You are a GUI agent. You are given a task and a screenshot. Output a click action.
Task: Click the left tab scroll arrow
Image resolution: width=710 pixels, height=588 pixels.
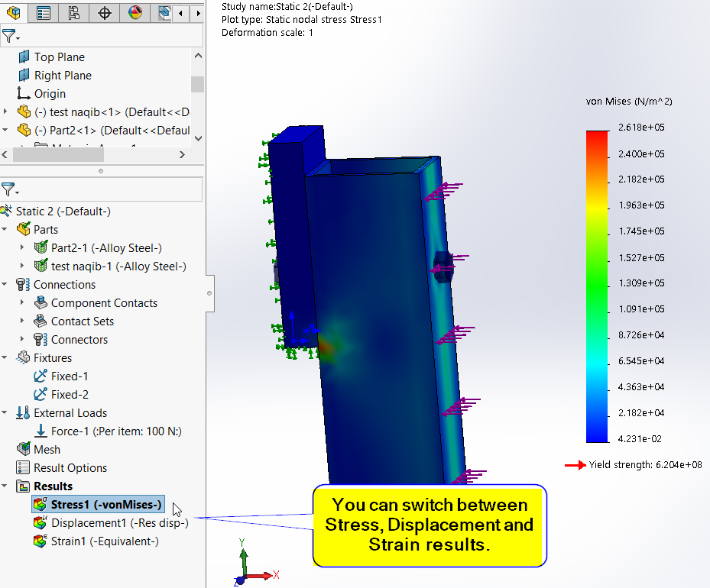tap(180, 13)
